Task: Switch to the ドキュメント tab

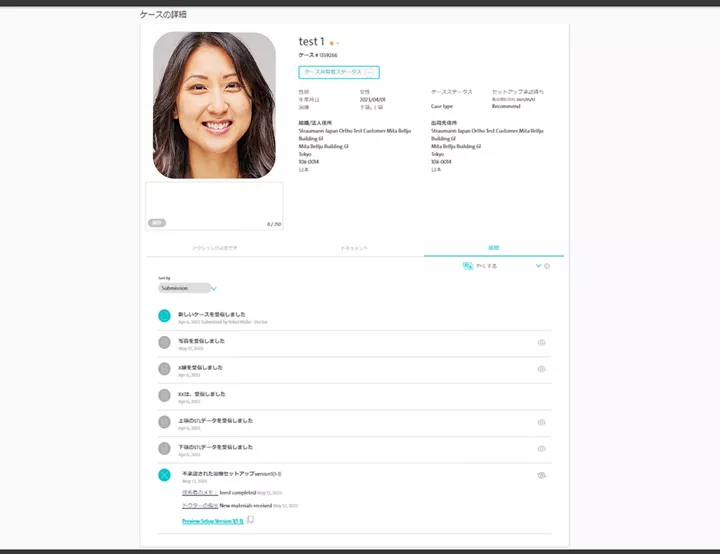Action: (354, 247)
